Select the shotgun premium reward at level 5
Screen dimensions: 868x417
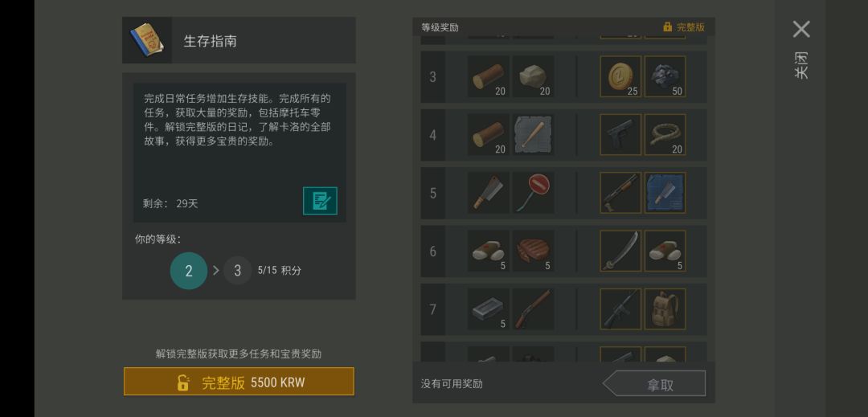coord(620,193)
